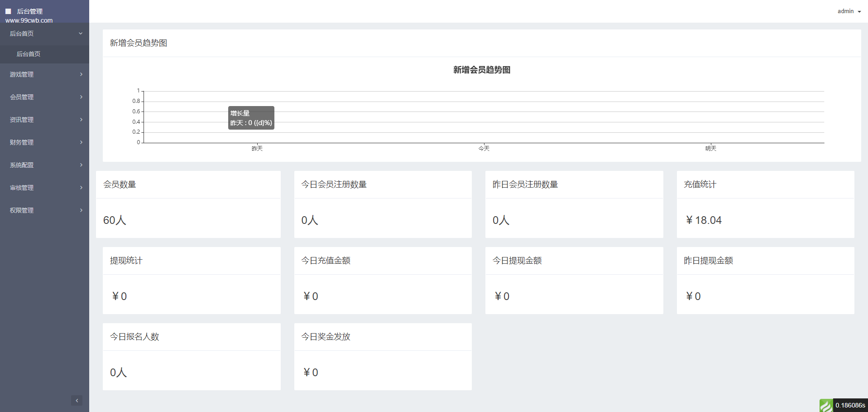The height and width of the screenshot is (412, 868).
Task: Click the 0人 value under 今日报名人数
Action: click(118, 373)
